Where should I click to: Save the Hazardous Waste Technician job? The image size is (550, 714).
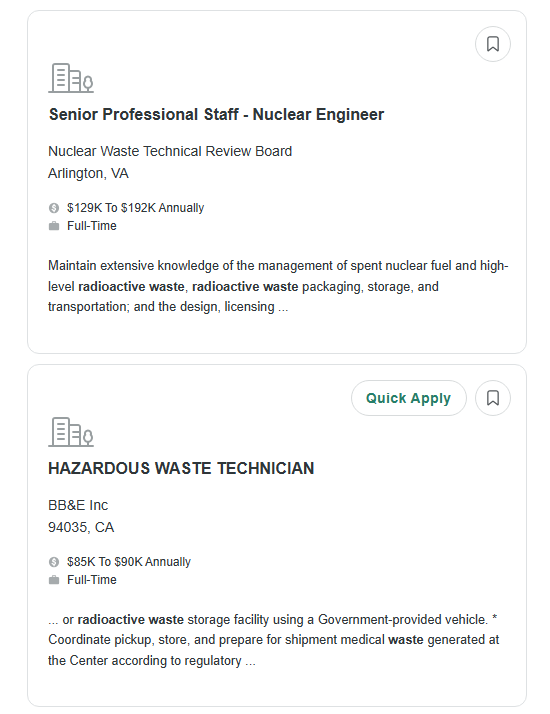493,398
